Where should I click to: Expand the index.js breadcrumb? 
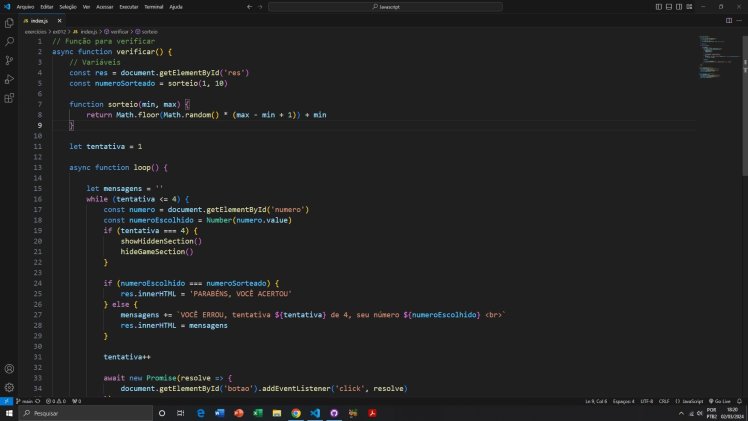[85, 31]
